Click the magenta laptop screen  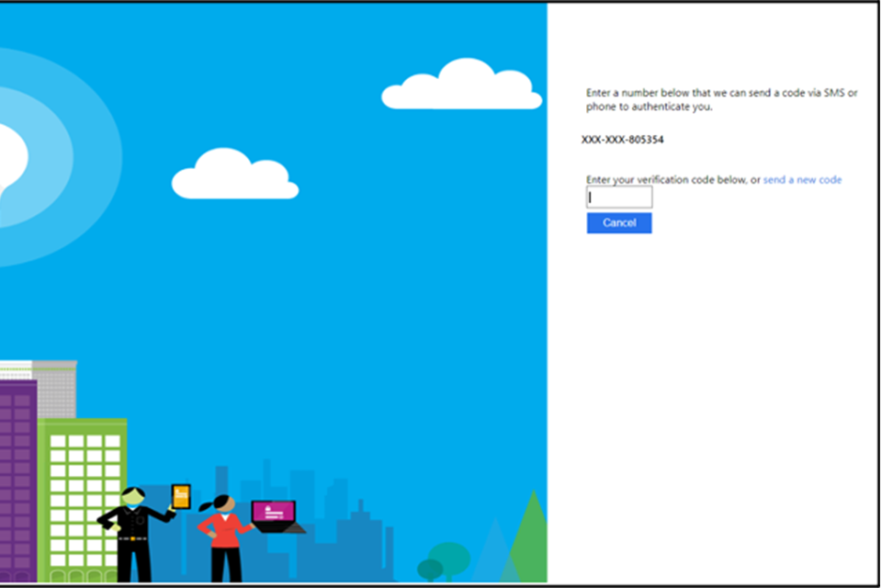[x=274, y=511]
